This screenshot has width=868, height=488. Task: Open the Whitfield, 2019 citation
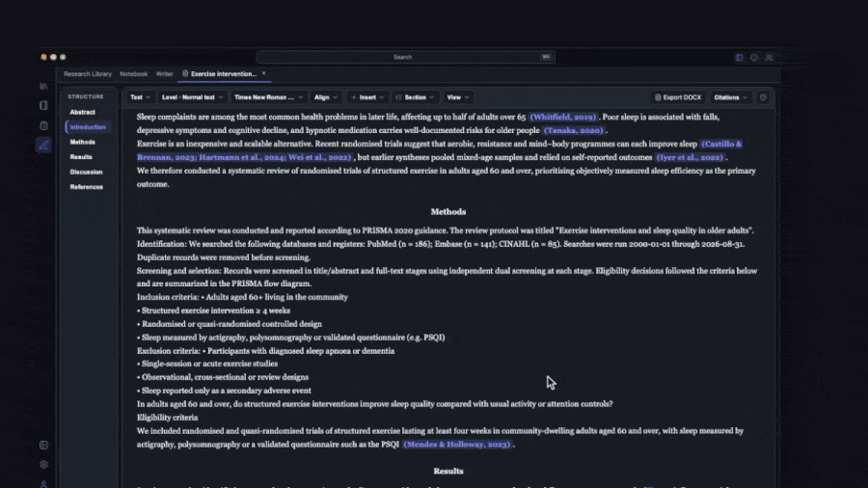pos(563,118)
